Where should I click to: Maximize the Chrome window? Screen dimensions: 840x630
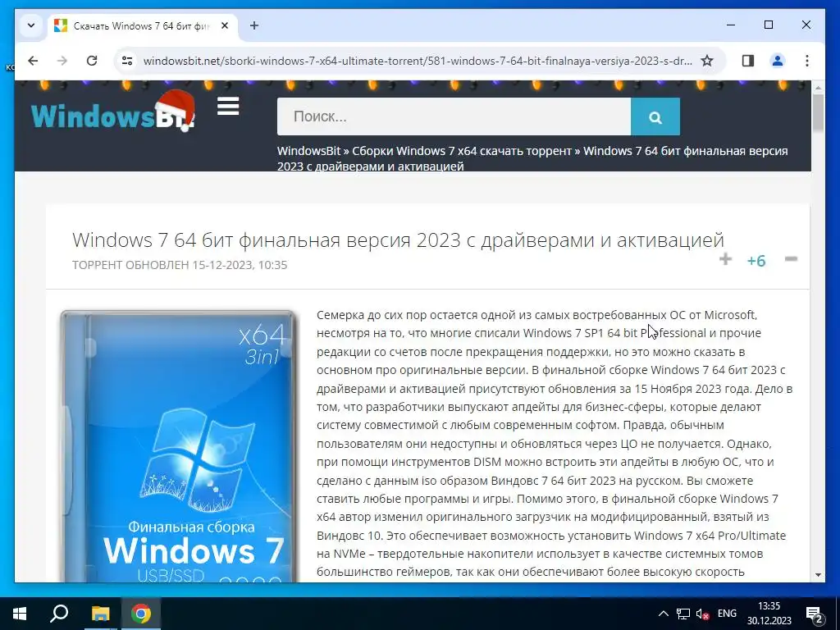(768, 25)
